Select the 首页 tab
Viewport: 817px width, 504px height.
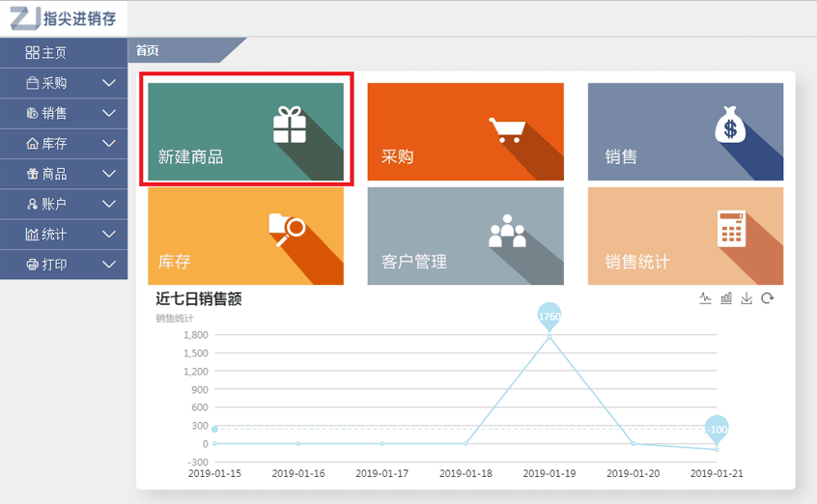pos(148,50)
